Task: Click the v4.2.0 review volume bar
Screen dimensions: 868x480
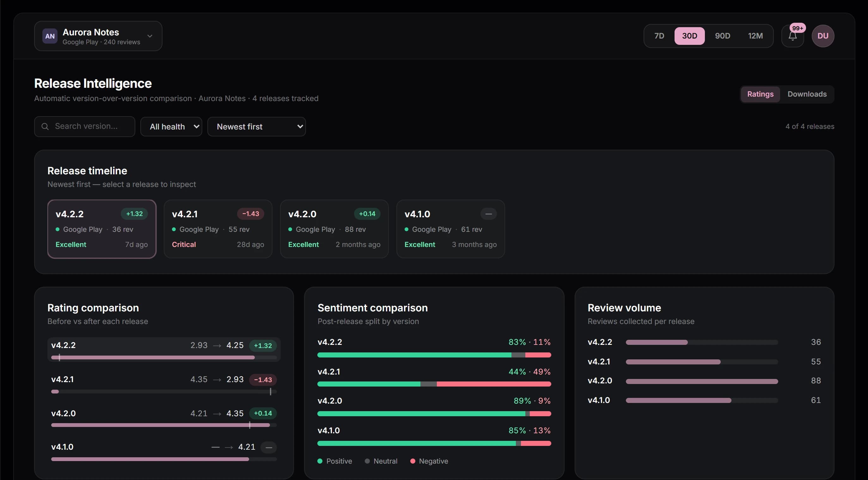Action: point(702,381)
